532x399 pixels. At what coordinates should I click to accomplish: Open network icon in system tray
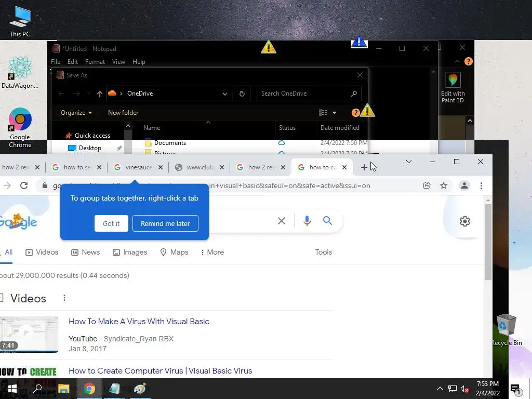click(453, 389)
